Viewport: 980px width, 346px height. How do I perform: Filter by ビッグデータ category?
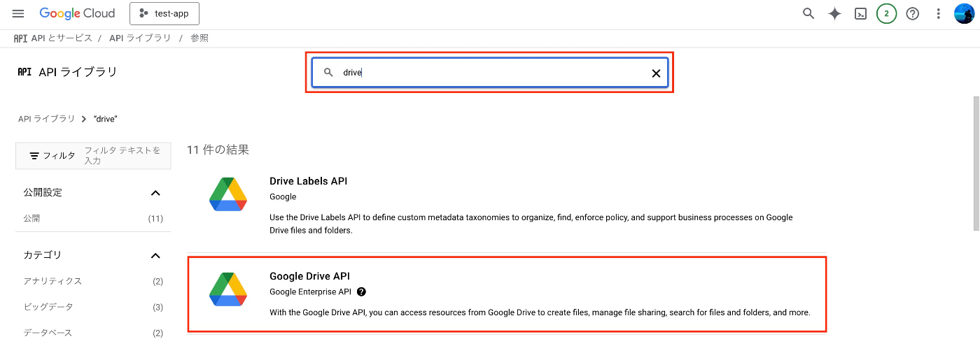coord(48,307)
